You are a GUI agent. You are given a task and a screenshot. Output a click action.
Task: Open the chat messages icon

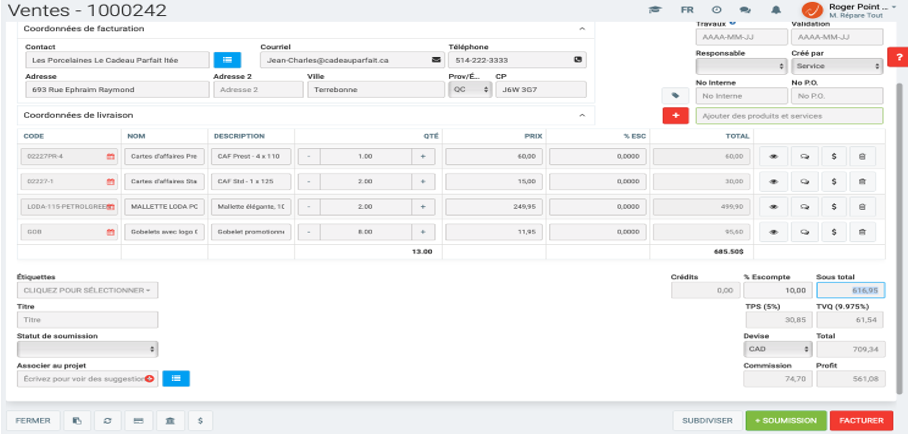coord(745,9)
